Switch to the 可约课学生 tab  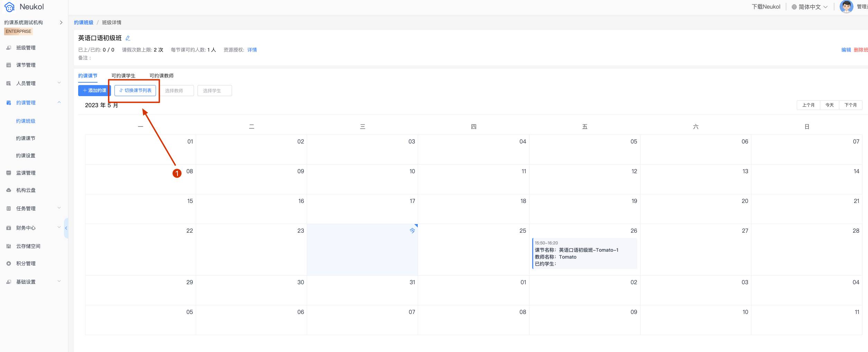pos(123,76)
